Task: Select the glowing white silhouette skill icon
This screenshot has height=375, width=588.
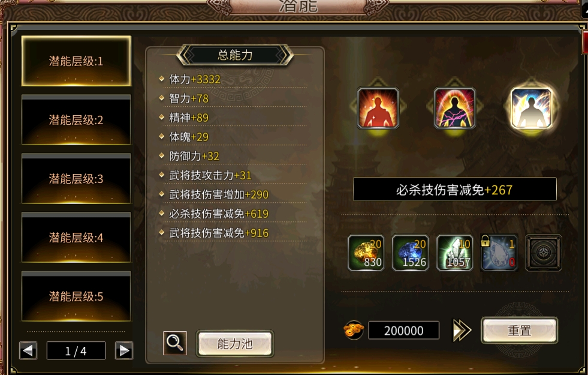Action: click(x=532, y=108)
